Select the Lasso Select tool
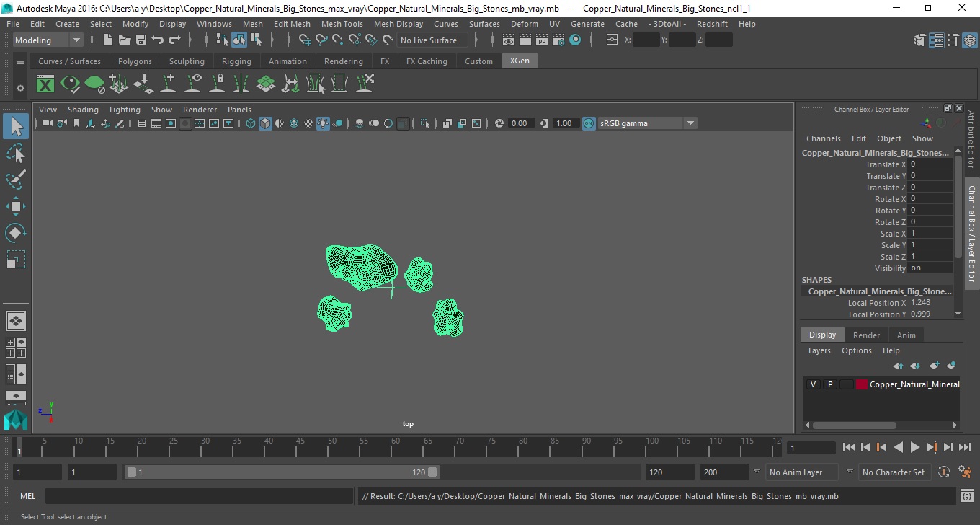The image size is (980, 525). point(16,153)
